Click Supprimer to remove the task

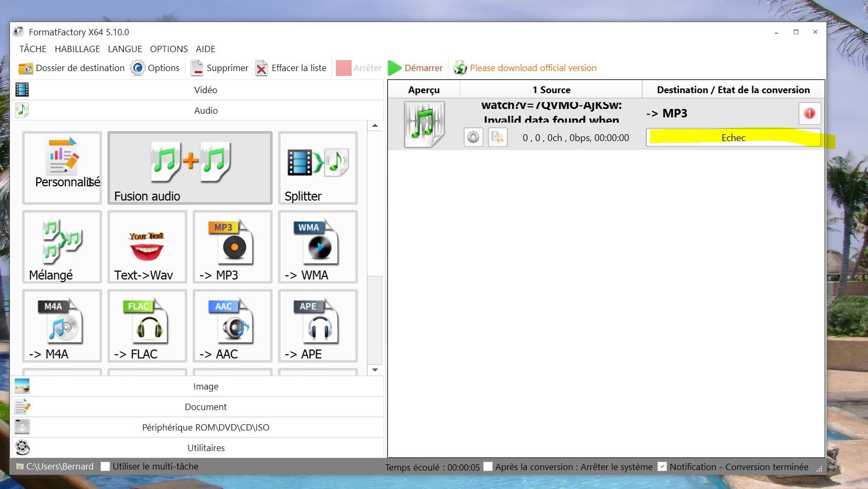(x=220, y=68)
